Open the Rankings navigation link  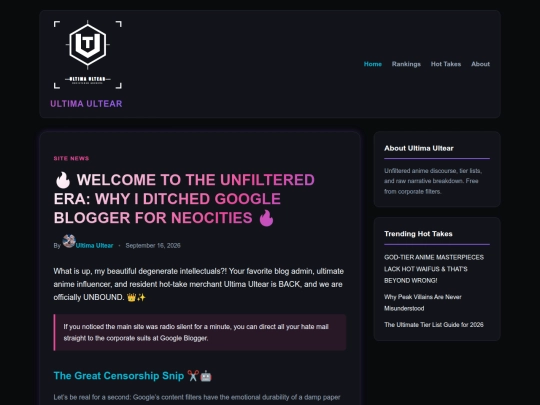(x=406, y=64)
